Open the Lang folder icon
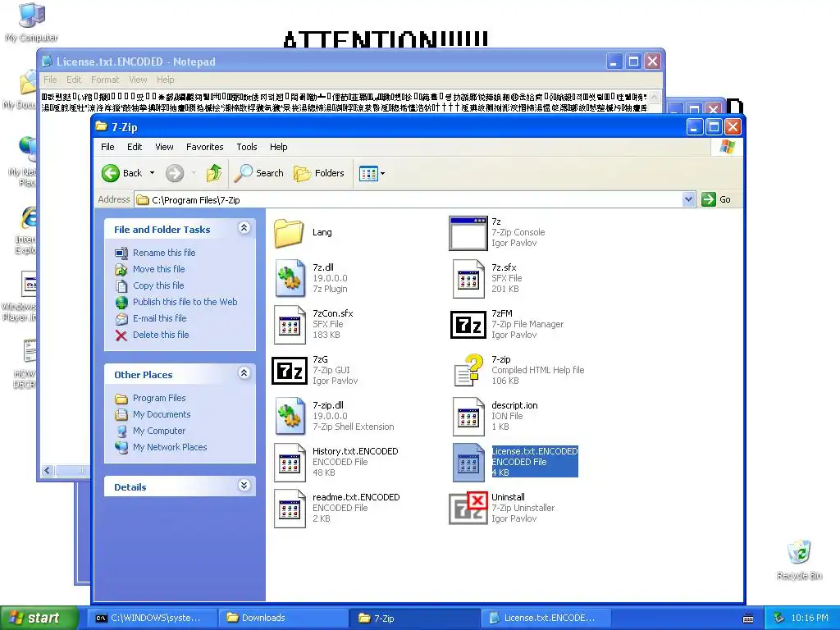The image size is (840, 630). [x=290, y=232]
